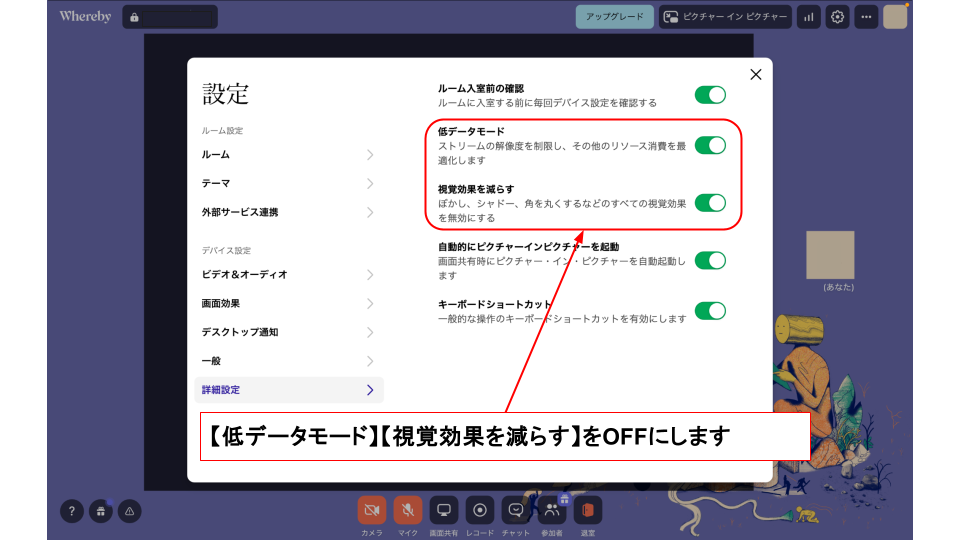Open the 参加者 participants icon
960x540 pixels.
click(551, 510)
